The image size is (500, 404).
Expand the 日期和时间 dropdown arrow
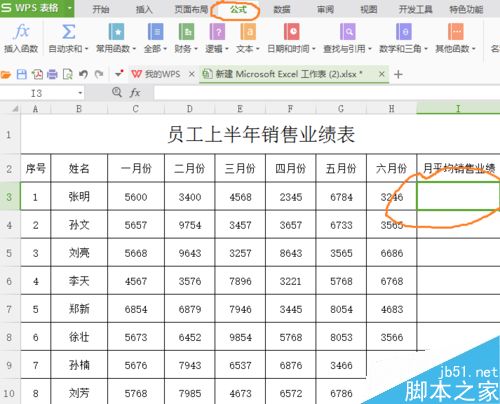point(314,49)
